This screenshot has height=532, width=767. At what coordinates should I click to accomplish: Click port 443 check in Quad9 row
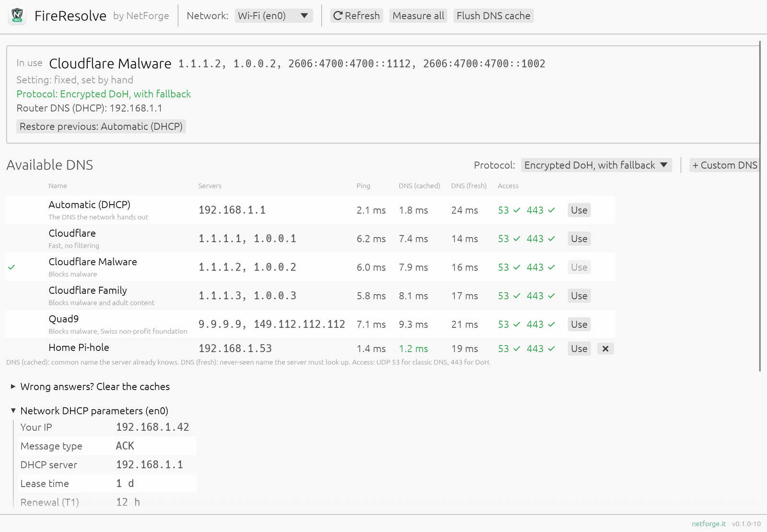pos(541,324)
